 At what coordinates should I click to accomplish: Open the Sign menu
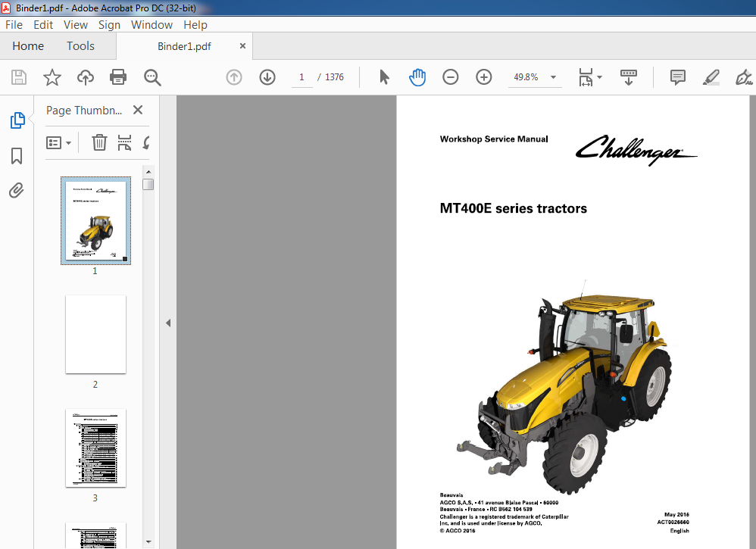click(109, 24)
